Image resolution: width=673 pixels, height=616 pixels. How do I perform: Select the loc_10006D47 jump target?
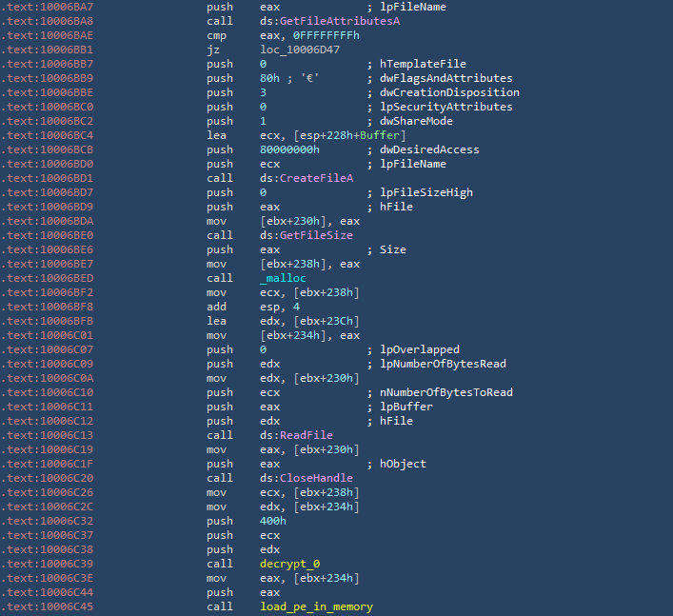click(302, 50)
